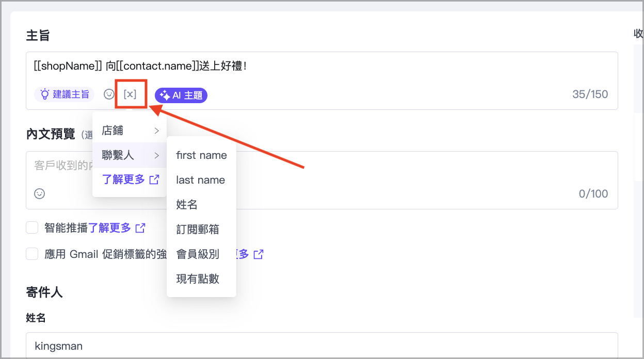
Task: Enable the 智能推播 checkbox
Action: (33, 227)
